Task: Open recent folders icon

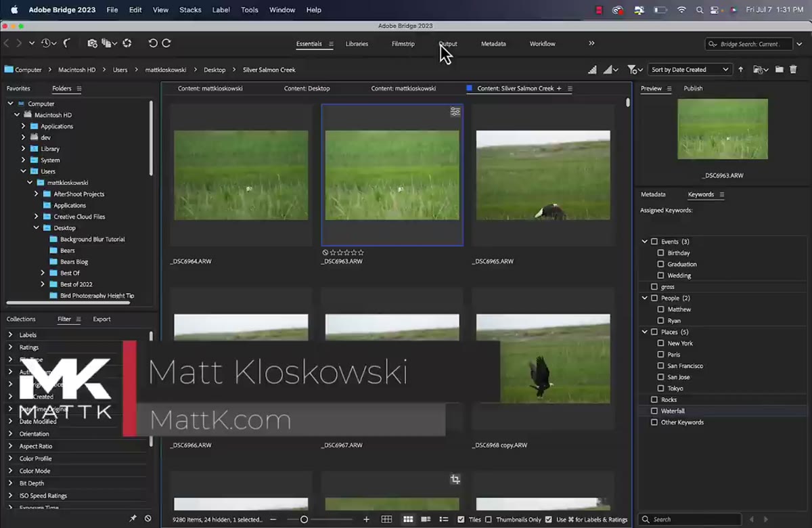Action: click(761, 70)
